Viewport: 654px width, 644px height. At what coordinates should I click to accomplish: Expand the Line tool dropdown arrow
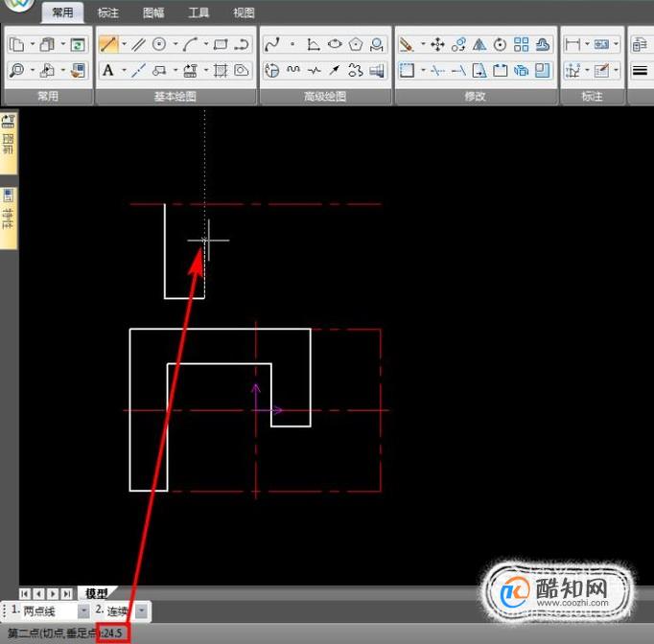pos(124,44)
